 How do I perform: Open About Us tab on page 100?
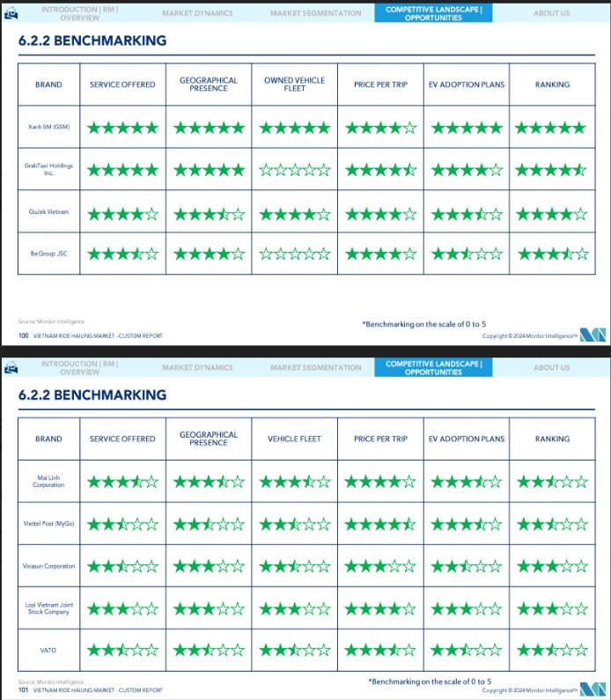552,13
